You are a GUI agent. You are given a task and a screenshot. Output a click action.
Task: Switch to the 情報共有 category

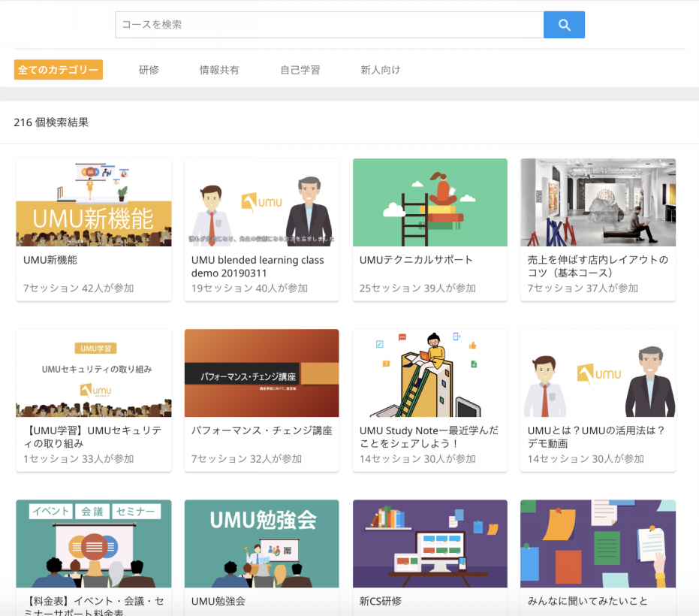tap(219, 70)
